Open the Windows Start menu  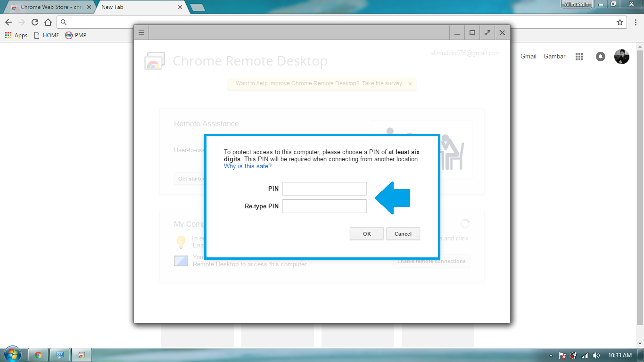12,355
